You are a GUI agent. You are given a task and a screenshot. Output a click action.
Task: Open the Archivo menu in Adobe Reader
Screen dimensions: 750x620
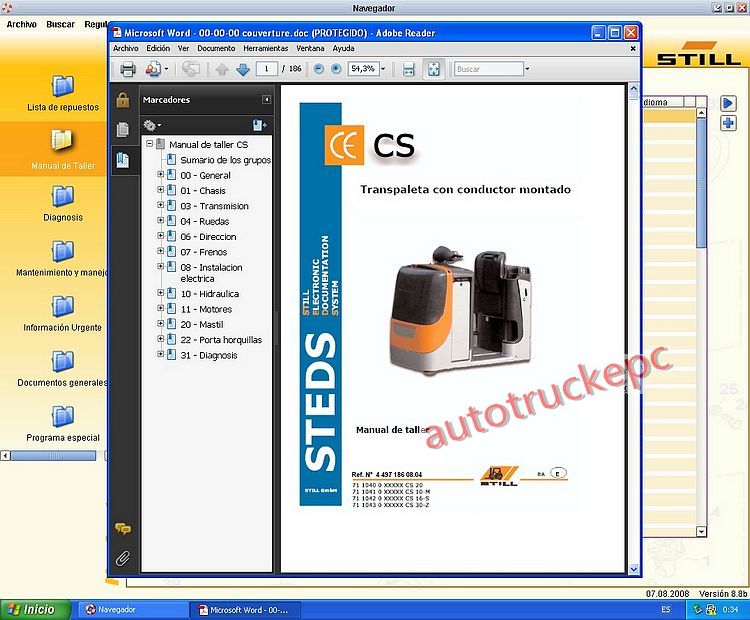click(125, 48)
